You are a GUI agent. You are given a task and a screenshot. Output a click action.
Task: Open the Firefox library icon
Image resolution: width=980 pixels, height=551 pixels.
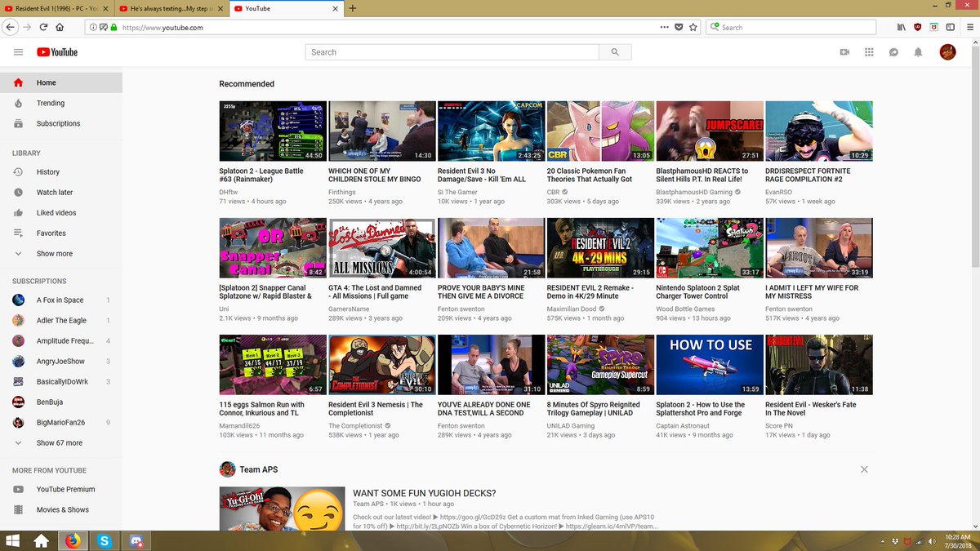(x=902, y=27)
